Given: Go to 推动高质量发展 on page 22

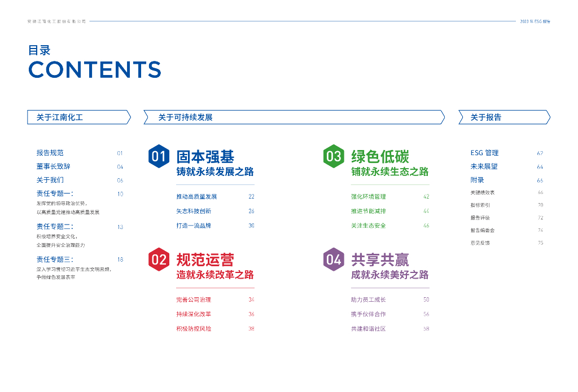Looking at the screenshot, I should 196,197.
